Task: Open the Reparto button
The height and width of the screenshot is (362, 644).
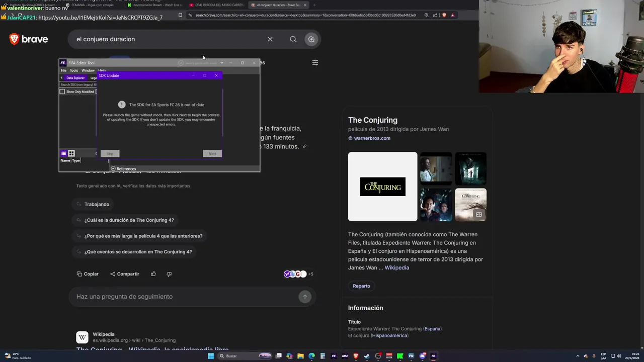Action: tap(361, 286)
